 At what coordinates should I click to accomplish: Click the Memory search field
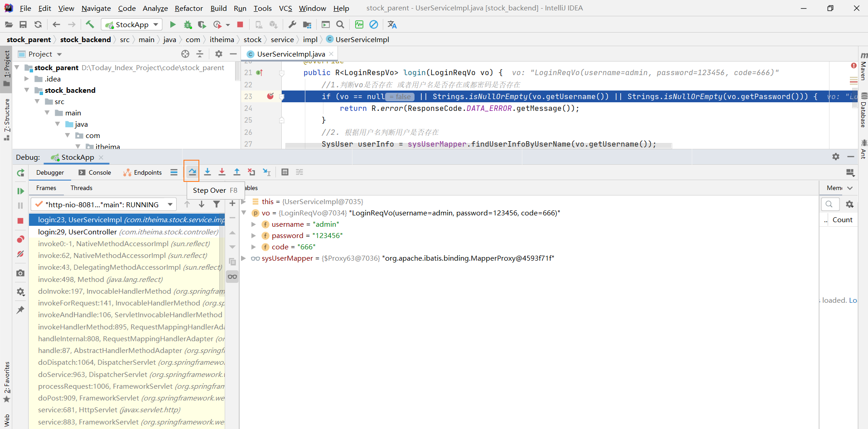pos(830,204)
